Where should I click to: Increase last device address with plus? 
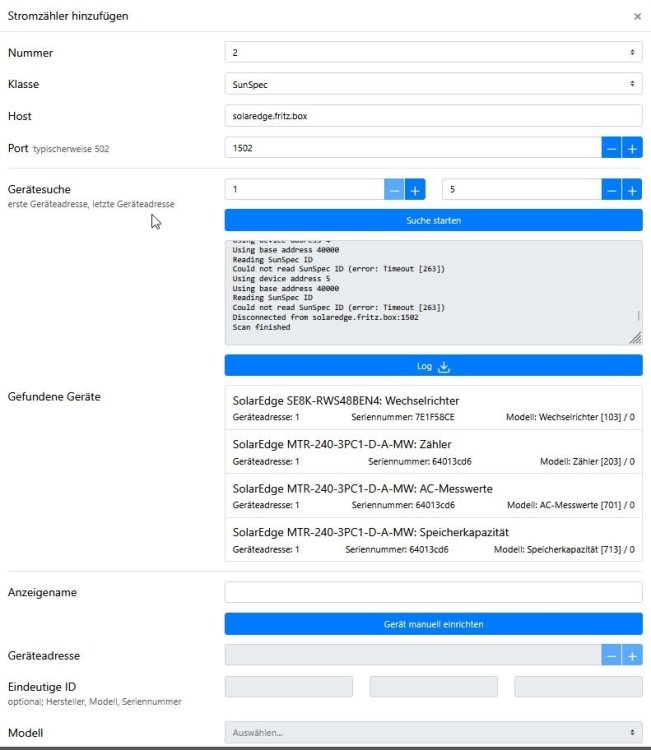point(632,189)
